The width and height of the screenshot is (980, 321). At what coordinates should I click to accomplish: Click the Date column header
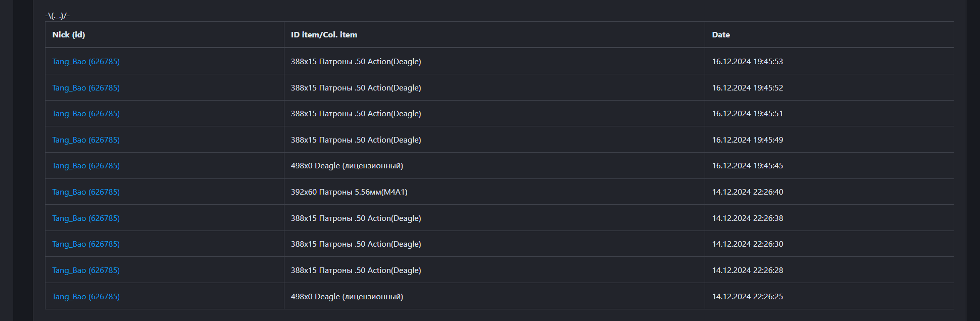(721, 35)
